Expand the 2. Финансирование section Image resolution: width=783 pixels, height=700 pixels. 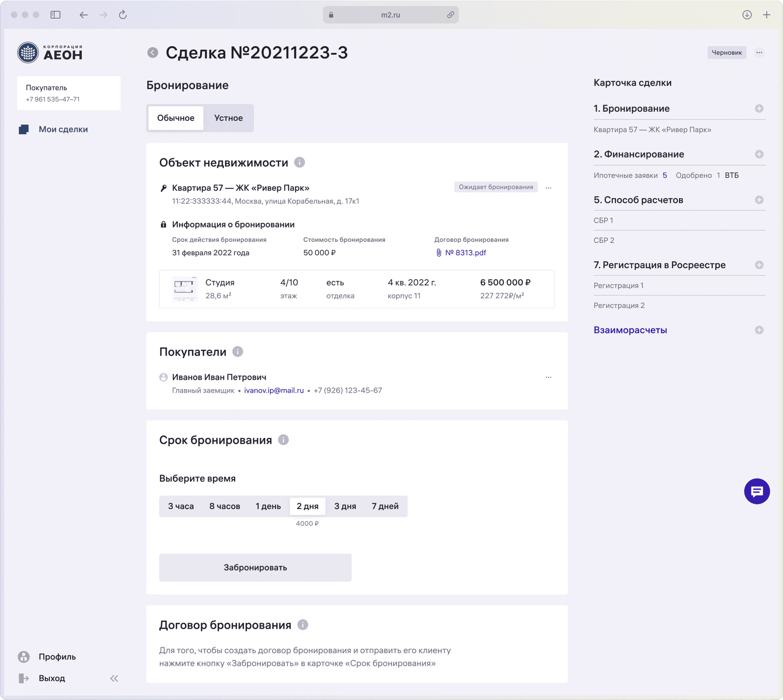click(759, 154)
